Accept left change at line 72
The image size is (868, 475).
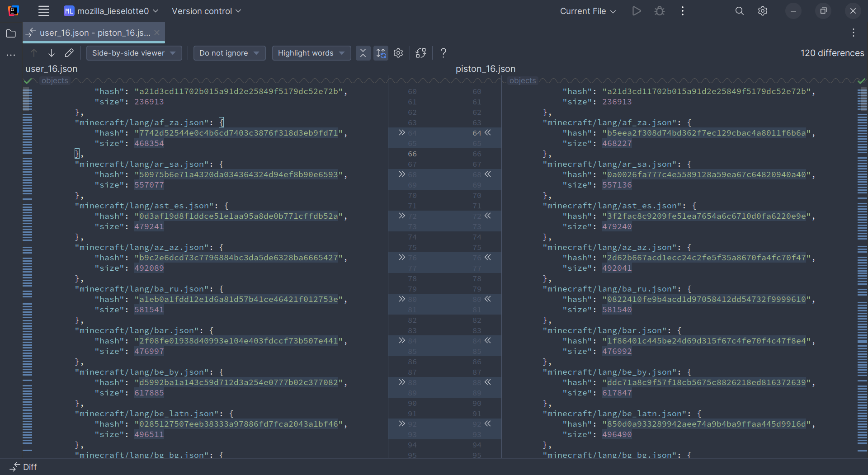[401, 216]
